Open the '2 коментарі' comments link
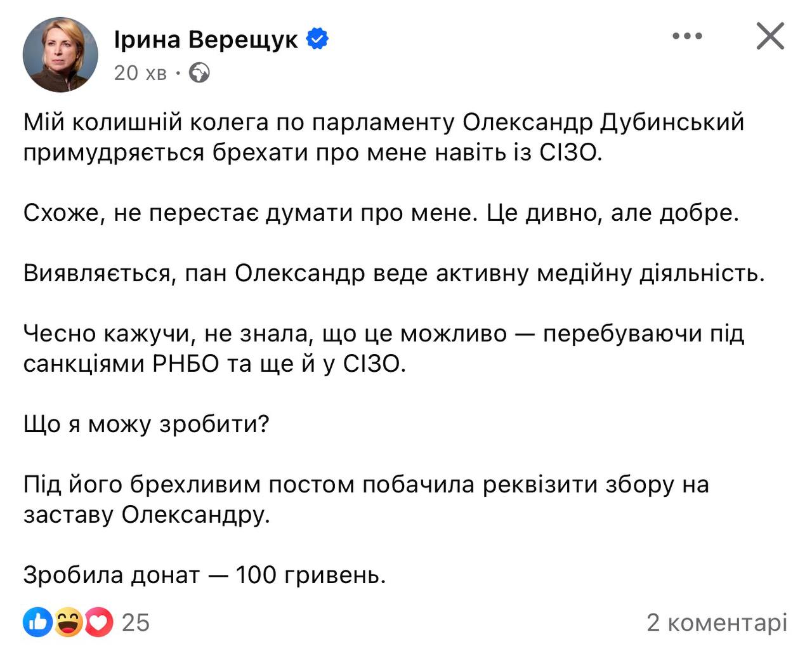This screenshot has width=812, height=651. click(x=716, y=622)
